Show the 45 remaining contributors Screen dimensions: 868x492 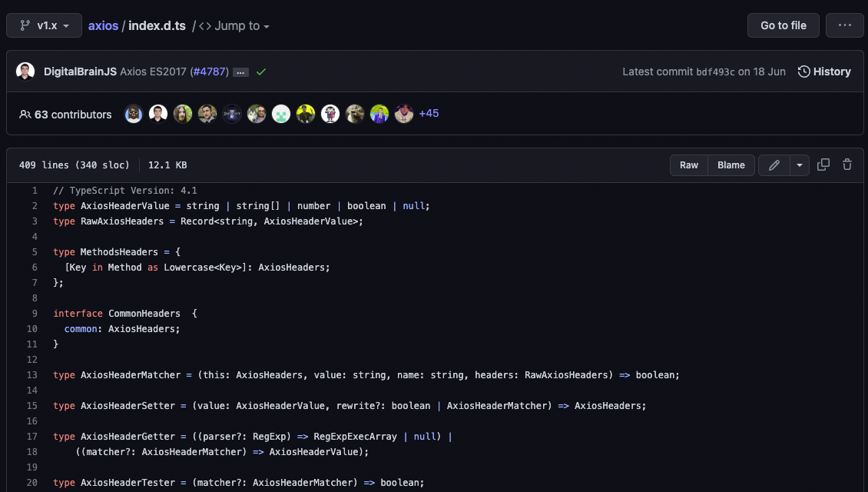pyautogui.click(x=429, y=113)
